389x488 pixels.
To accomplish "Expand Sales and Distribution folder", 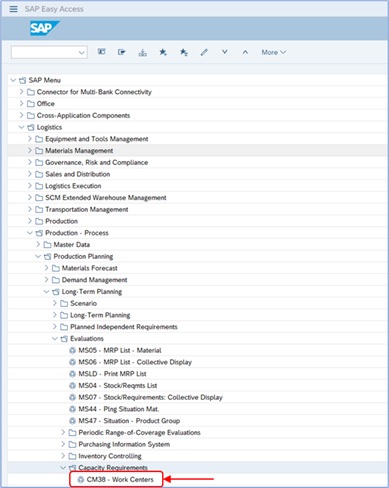I will 30,174.
